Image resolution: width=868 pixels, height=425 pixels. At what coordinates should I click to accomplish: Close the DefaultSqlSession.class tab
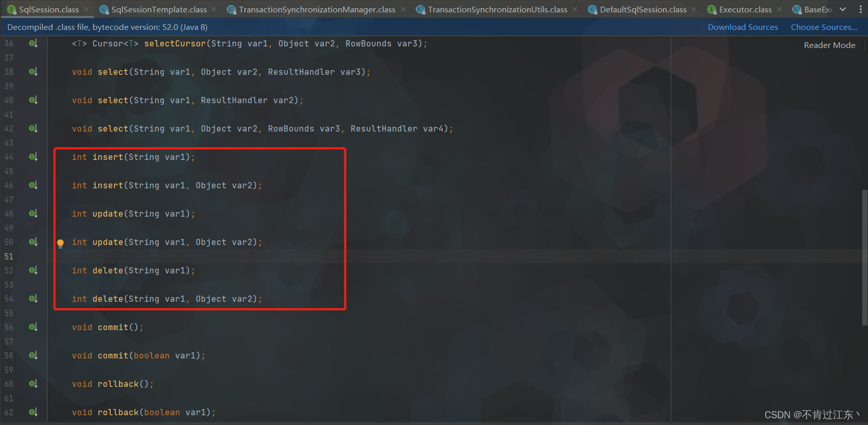click(x=694, y=9)
